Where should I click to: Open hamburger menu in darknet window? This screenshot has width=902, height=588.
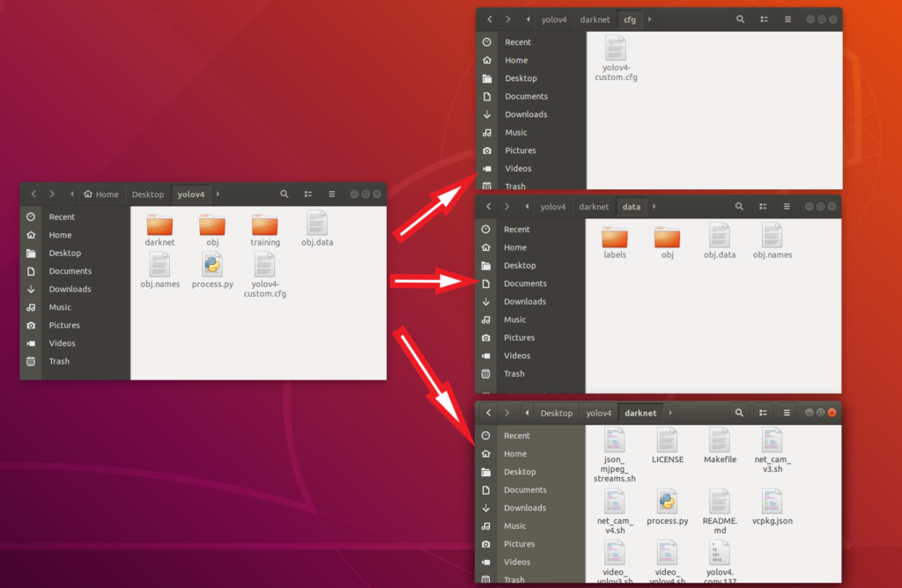787,413
